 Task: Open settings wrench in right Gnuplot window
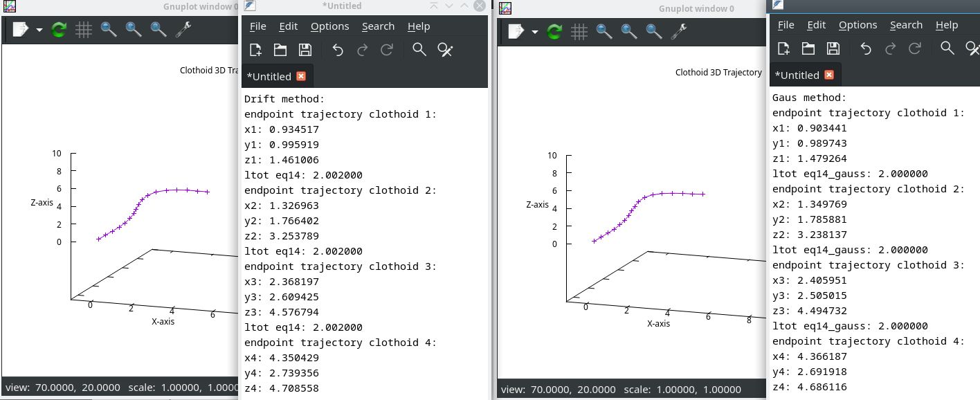click(x=679, y=31)
